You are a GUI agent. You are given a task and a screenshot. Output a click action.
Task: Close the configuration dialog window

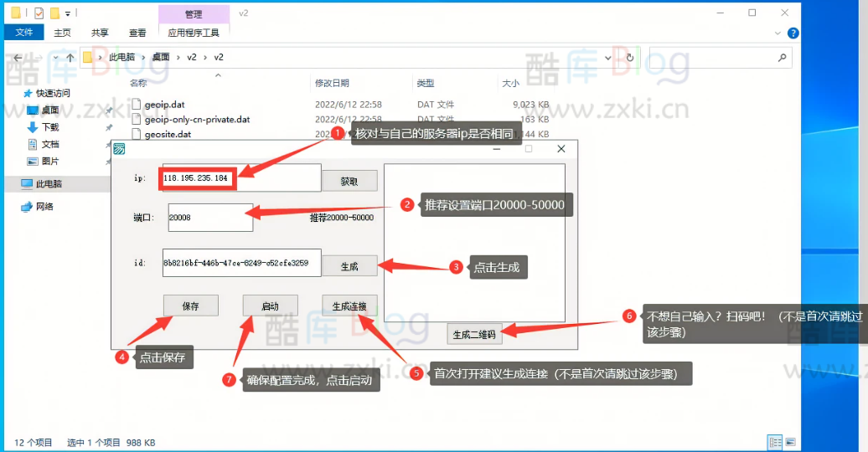[561, 148]
